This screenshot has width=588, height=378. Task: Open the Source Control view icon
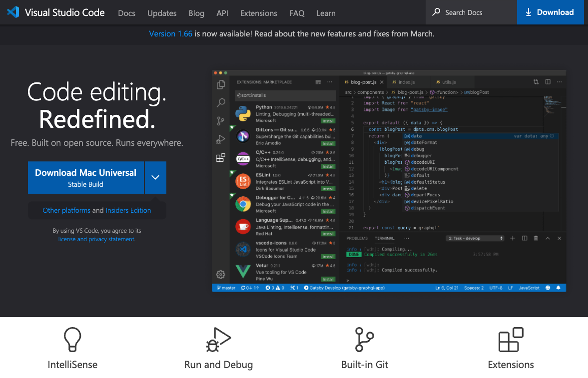[x=220, y=121]
